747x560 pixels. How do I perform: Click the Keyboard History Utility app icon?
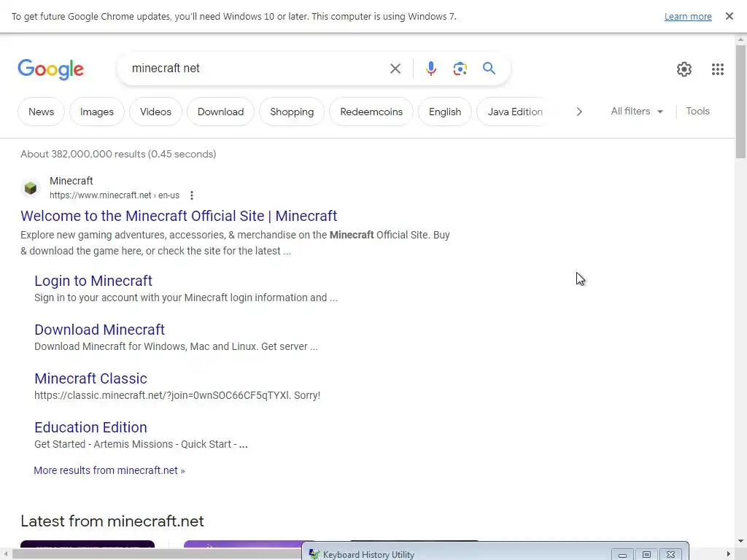[x=314, y=554]
